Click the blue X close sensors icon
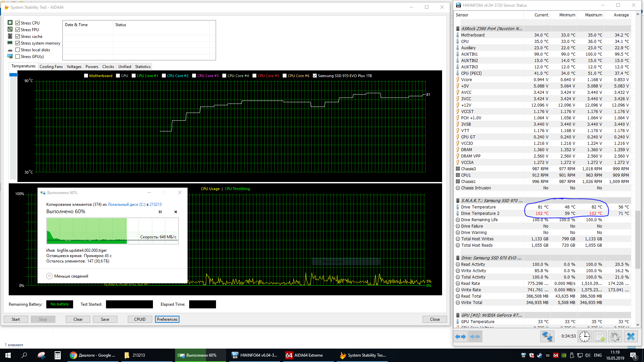644x362 pixels. pyautogui.click(x=631, y=337)
